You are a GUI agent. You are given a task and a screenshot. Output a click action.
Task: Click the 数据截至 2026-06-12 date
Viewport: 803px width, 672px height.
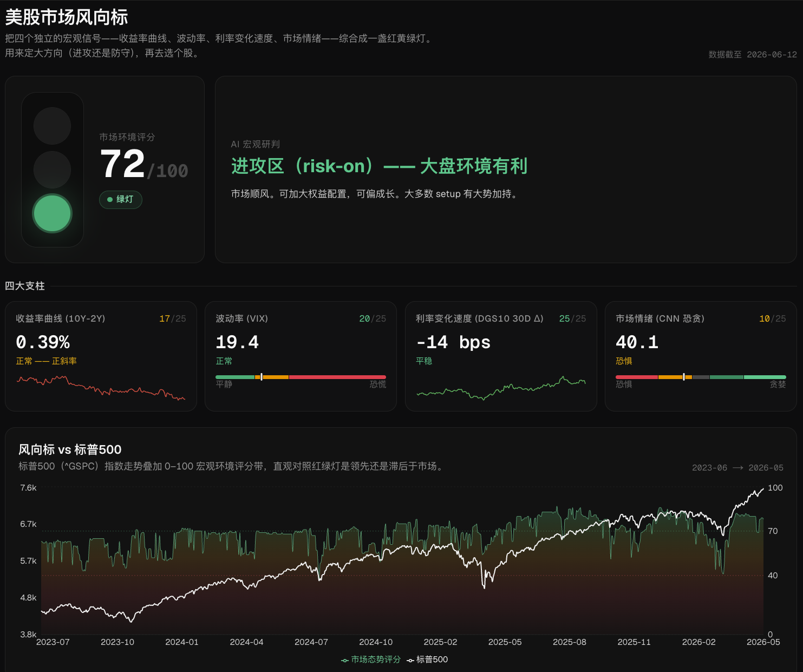coord(753,54)
